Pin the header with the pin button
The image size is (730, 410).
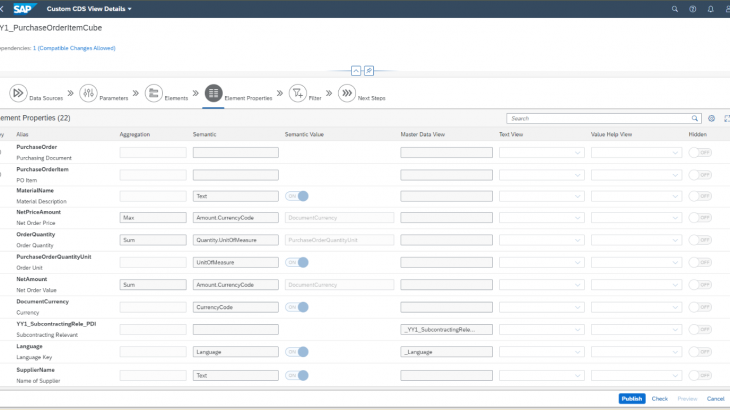pyautogui.click(x=369, y=71)
